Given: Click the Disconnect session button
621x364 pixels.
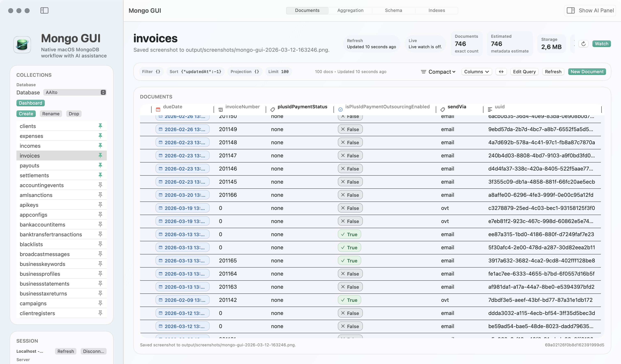Looking at the screenshot, I should [93, 351].
